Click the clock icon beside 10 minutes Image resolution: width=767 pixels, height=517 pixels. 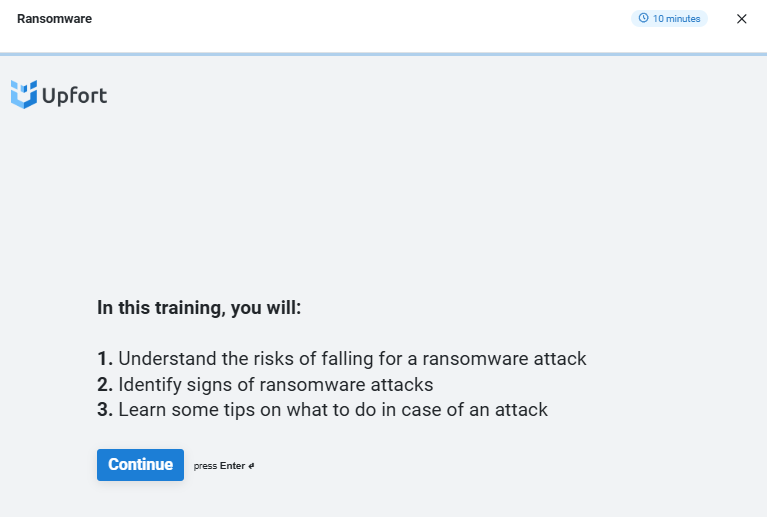pos(643,18)
